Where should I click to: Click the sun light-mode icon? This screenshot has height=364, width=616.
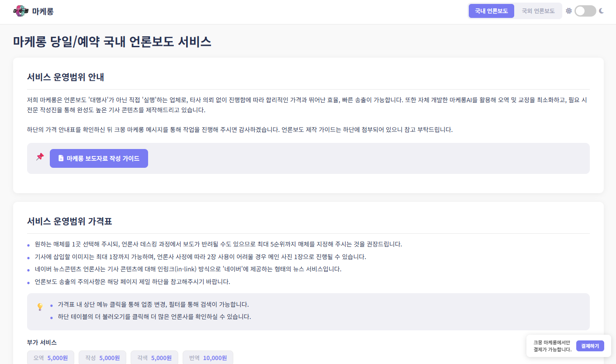pyautogui.click(x=568, y=11)
